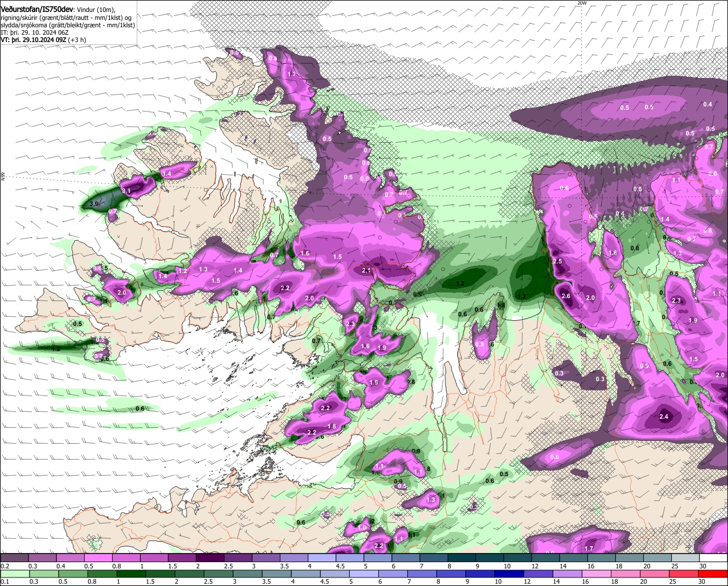The image size is (728, 586).
Task: Pick upper legend swatch labeled 8
Action: coord(462,558)
